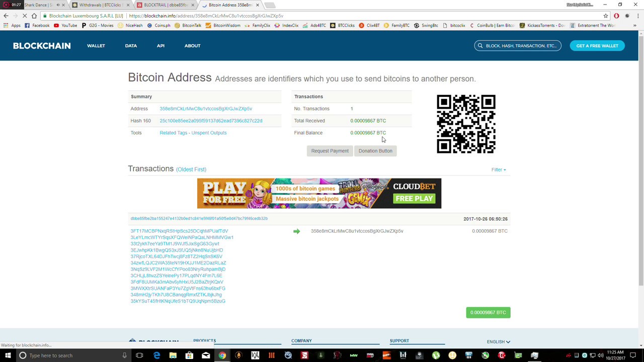This screenshot has width=644, height=362.
Task: Click the green transaction arrow icon
Action: point(296,231)
